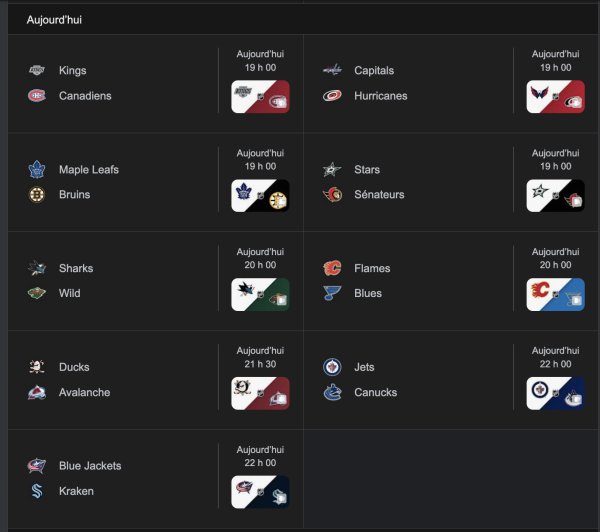Click the Aujourd'hui section header

tap(54, 20)
